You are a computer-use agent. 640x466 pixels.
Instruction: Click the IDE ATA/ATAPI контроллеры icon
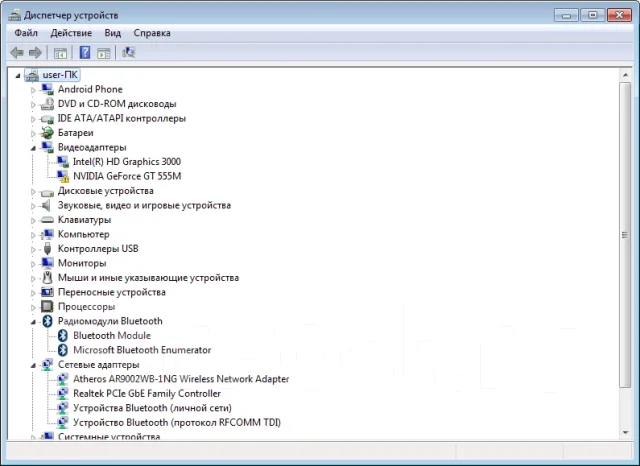pos(47,119)
